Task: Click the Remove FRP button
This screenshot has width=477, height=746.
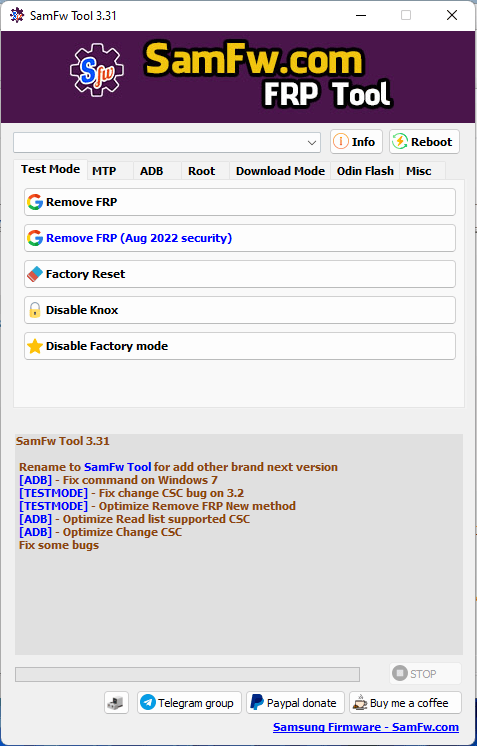Action: pyautogui.click(x=240, y=202)
